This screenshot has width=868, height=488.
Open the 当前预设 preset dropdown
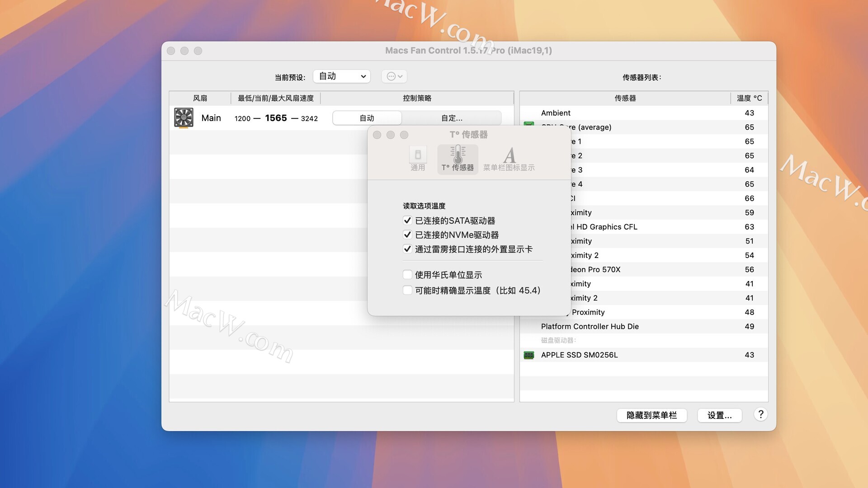tap(342, 76)
